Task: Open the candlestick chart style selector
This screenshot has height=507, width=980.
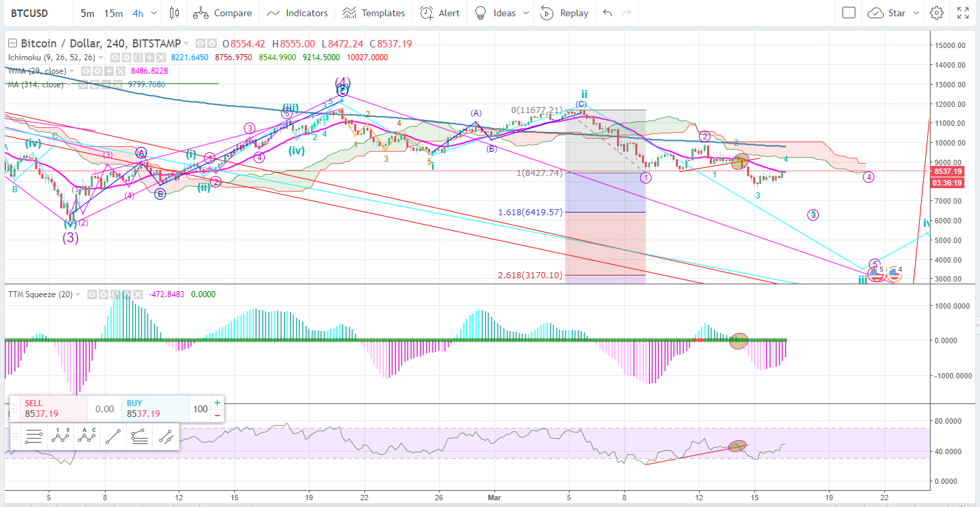Action: click(175, 13)
